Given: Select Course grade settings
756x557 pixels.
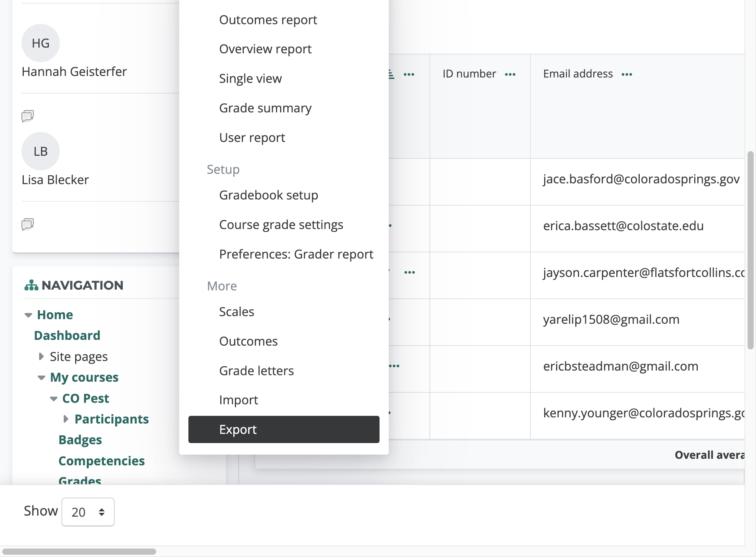Looking at the screenshot, I should [281, 225].
